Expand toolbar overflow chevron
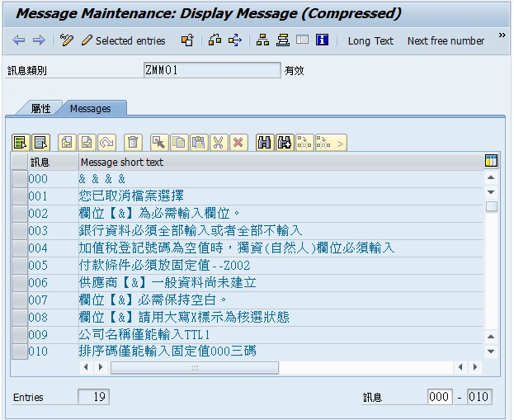The width and height of the screenshot is (514, 420). [x=502, y=35]
